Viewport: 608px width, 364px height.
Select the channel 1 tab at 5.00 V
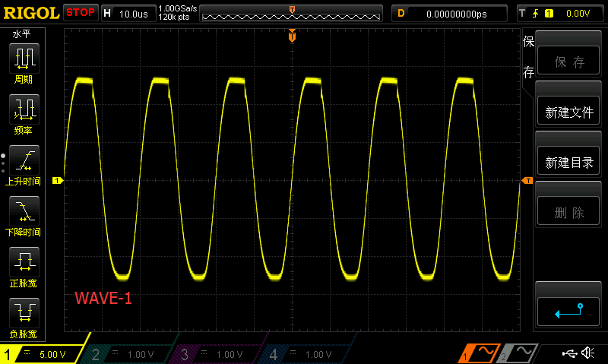point(41,354)
